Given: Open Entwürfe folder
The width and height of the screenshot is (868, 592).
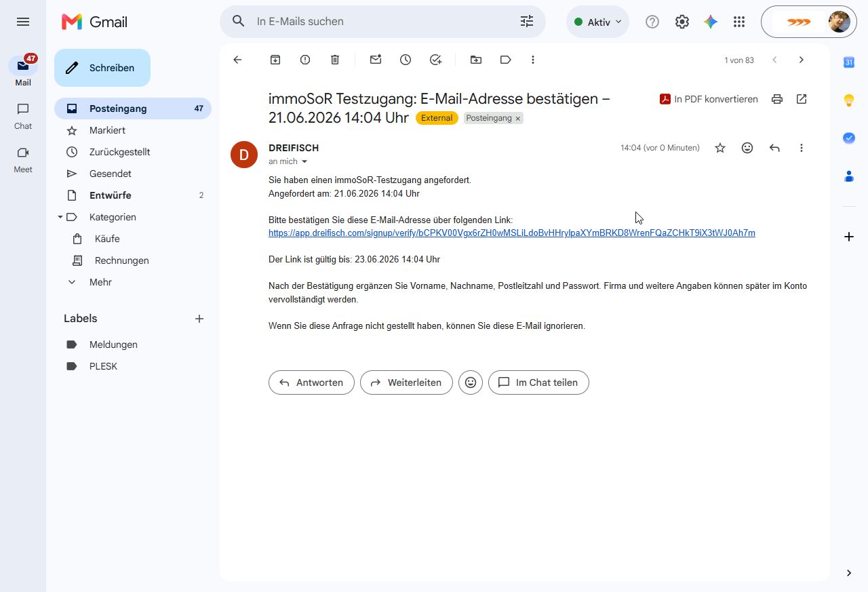Looking at the screenshot, I should (x=133, y=195).
